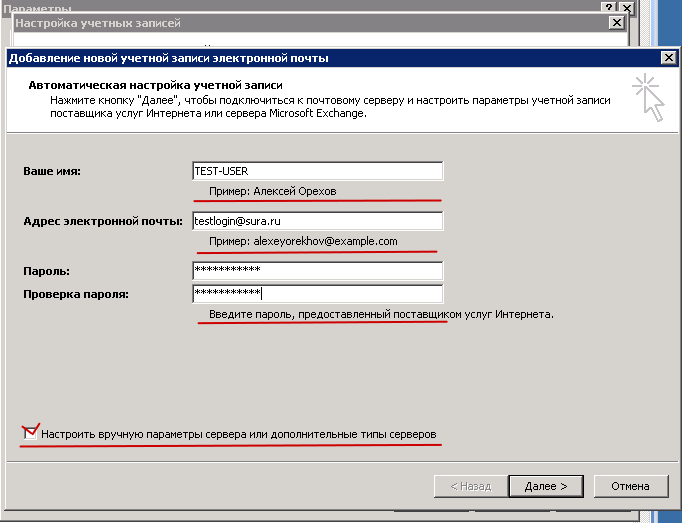Click the 'Пример: Алексей Орехов' hint text
This screenshot has width=682, height=523.
[279, 191]
